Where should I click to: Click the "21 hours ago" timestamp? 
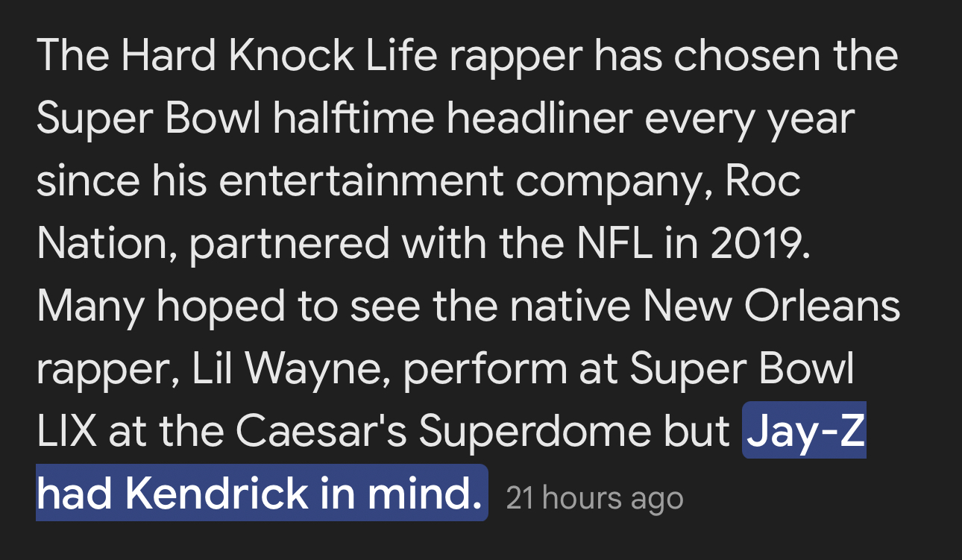[594, 498]
